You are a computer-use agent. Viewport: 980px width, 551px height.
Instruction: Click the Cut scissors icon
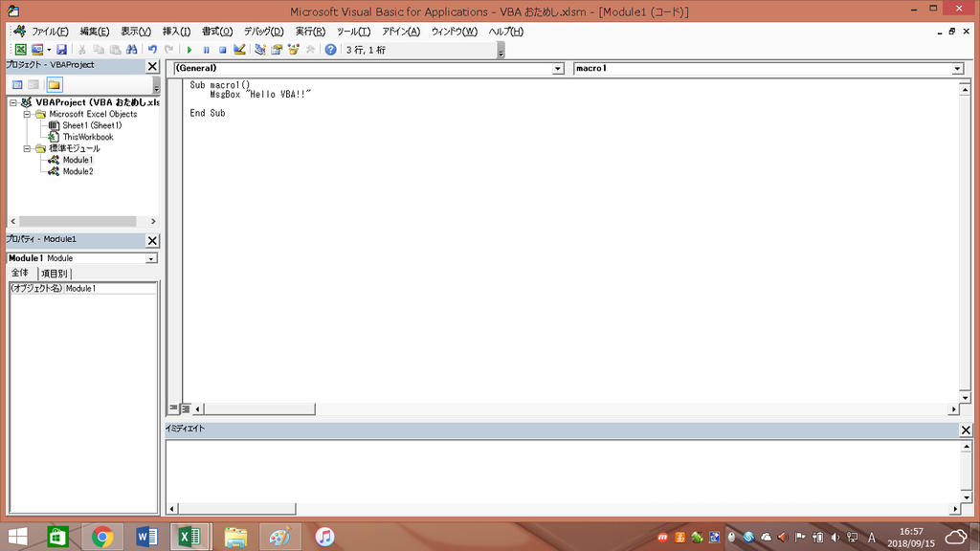[82, 50]
